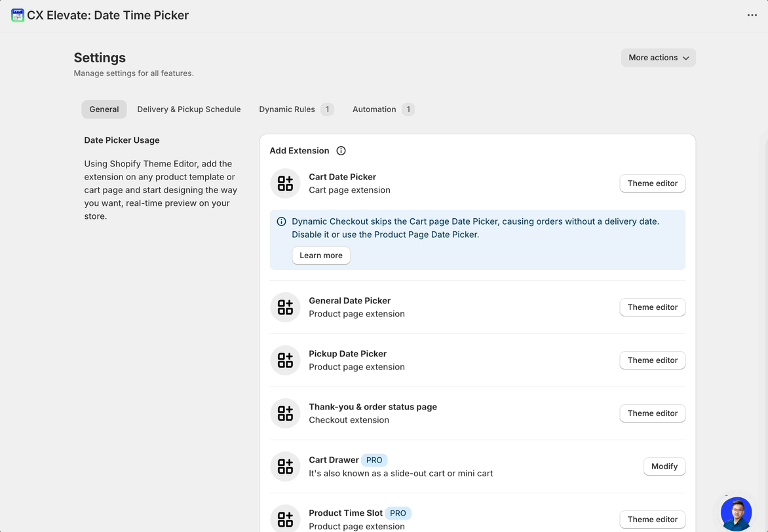The height and width of the screenshot is (532, 768).
Task: Click the Thank-you & order status page icon
Action: [x=285, y=413]
